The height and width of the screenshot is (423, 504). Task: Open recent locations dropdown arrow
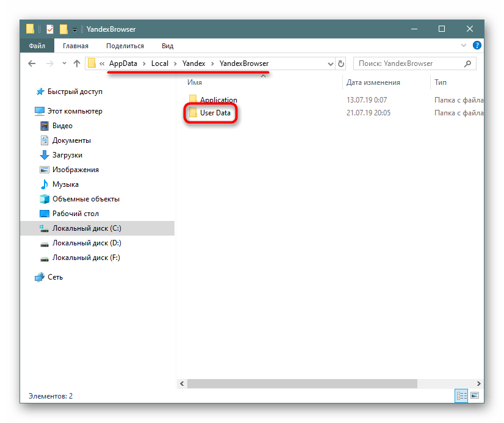tap(64, 63)
